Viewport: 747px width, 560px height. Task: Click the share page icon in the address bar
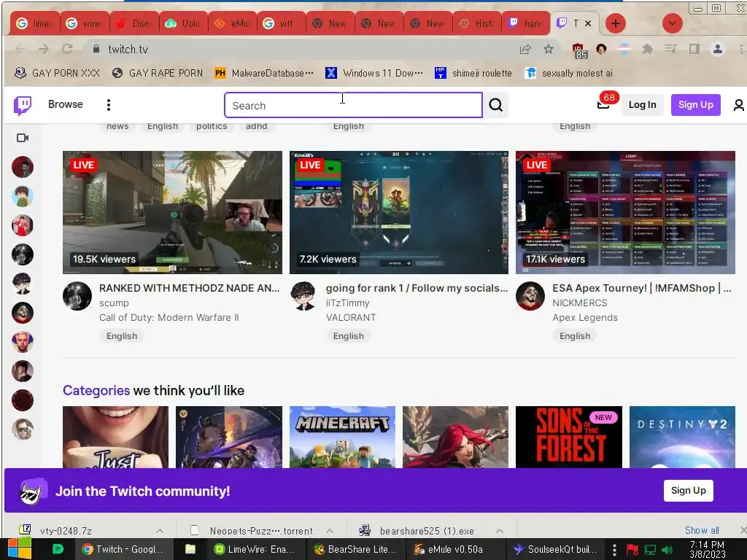525,49
